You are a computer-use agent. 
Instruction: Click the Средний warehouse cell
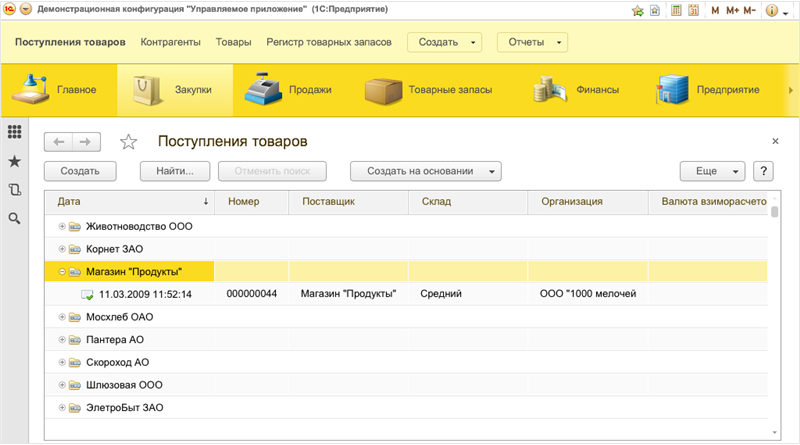click(468, 294)
